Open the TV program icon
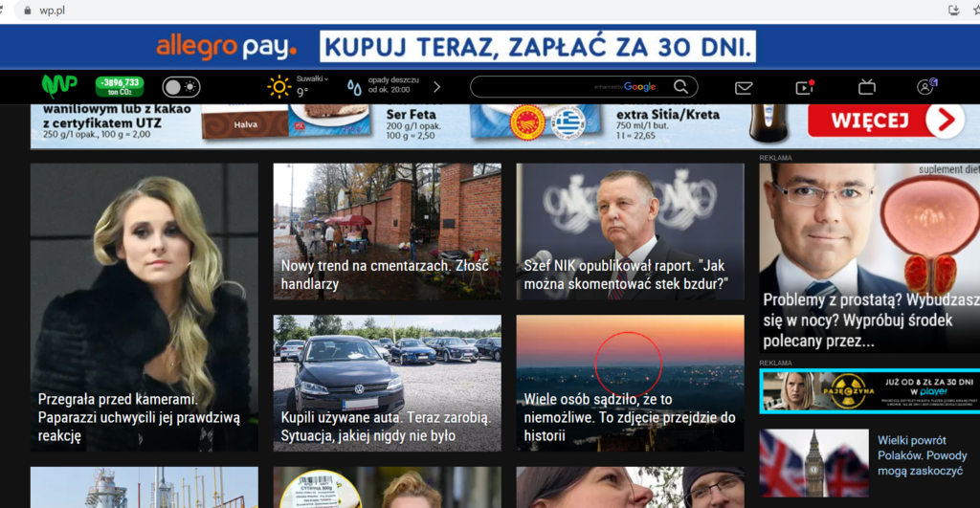This screenshot has height=508, width=980. [x=867, y=87]
